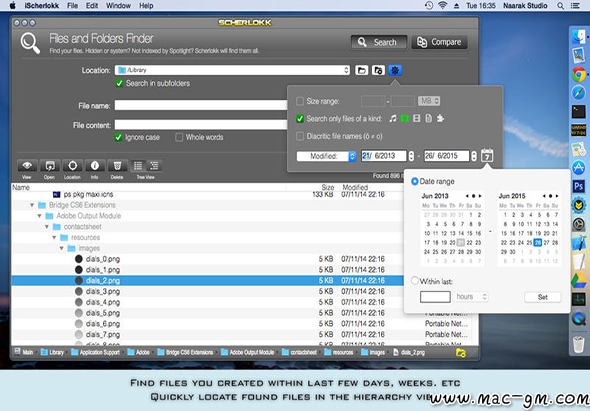Filter by document files icon

(428, 119)
